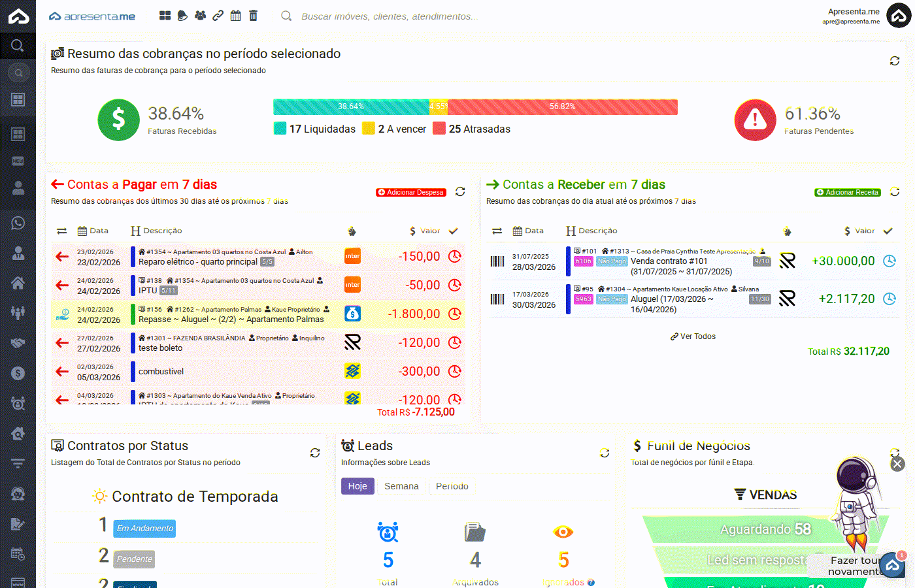Open the dollar coin icon in sidebar
This screenshot has height=588, width=915.
(x=18, y=373)
